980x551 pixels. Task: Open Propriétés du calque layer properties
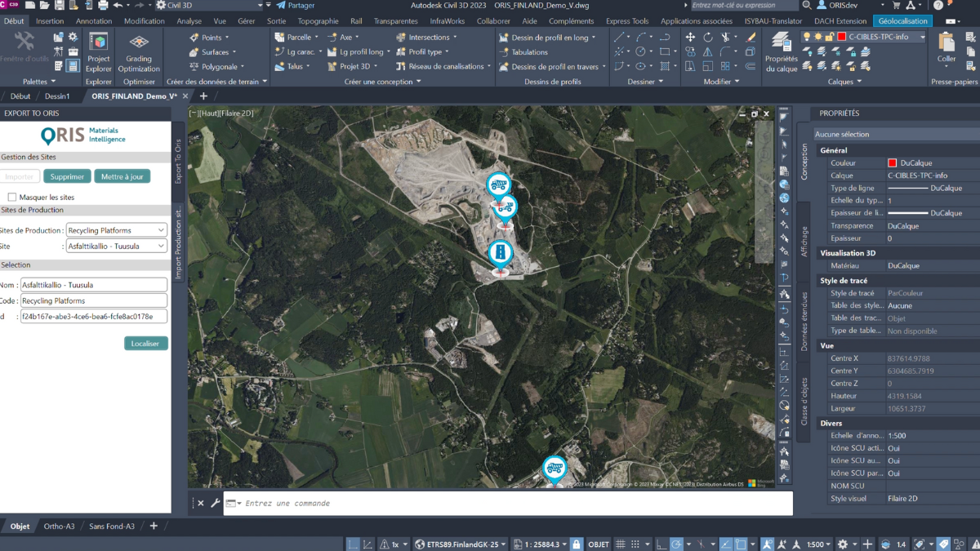click(782, 51)
